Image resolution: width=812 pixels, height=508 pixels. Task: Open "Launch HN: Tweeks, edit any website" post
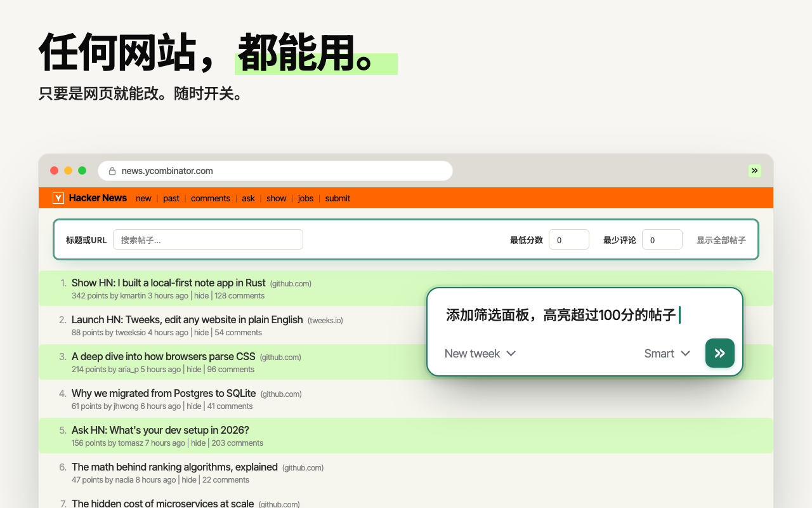click(x=187, y=320)
